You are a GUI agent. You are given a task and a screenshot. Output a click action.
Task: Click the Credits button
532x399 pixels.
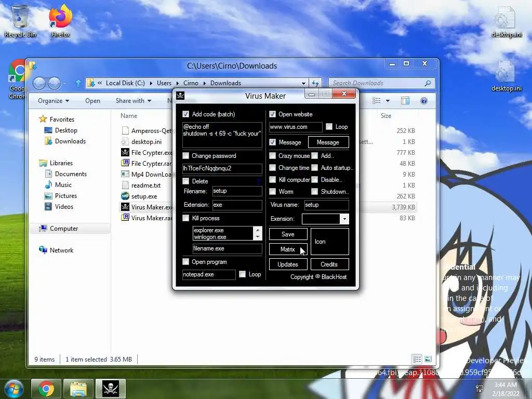tap(329, 264)
